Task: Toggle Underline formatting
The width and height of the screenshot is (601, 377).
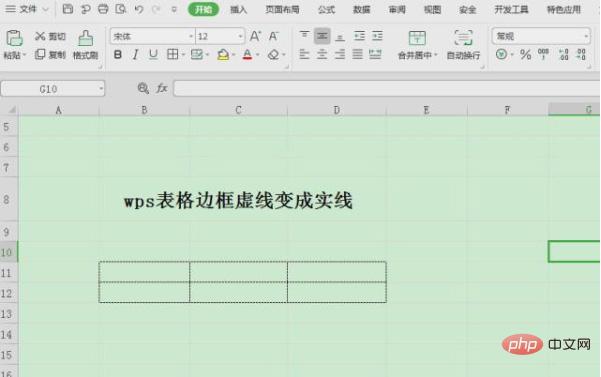Action: point(153,55)
